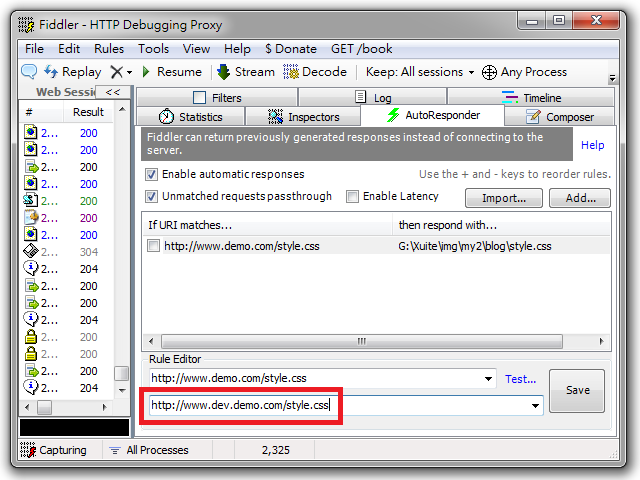Click the Remove X icon

116,72
